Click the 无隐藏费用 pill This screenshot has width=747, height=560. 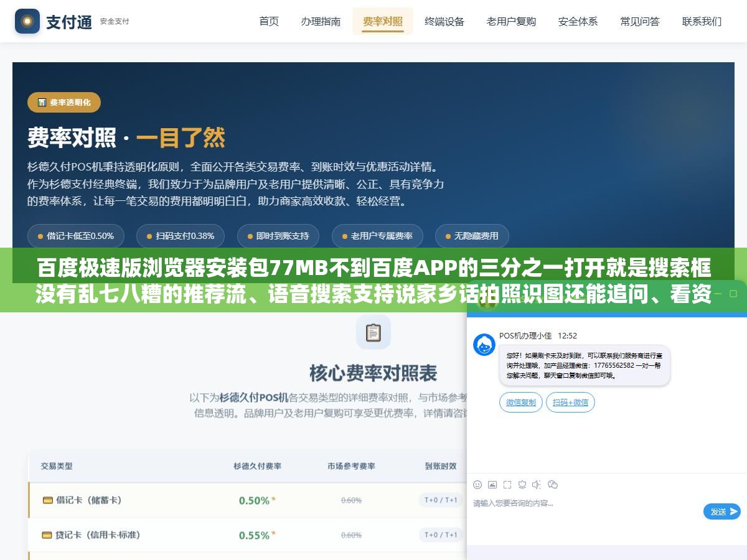click(472, 236)
